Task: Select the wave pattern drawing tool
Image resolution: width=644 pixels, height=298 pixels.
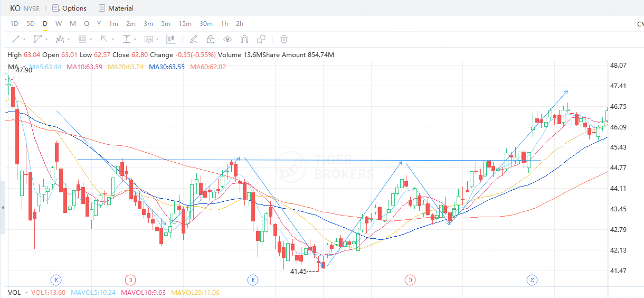Action: [60, 39]
